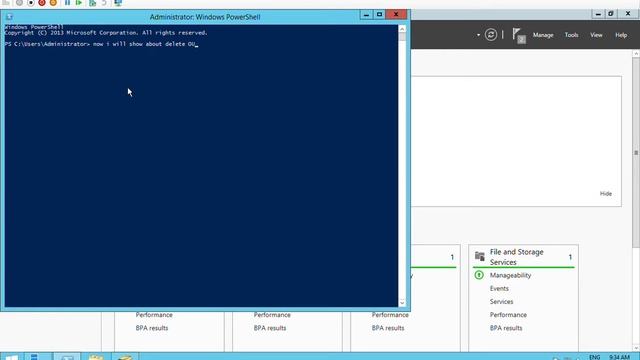Open Events under File and Storage Services
The width and height of the screenshot is (640, 360).
point(499,288)
